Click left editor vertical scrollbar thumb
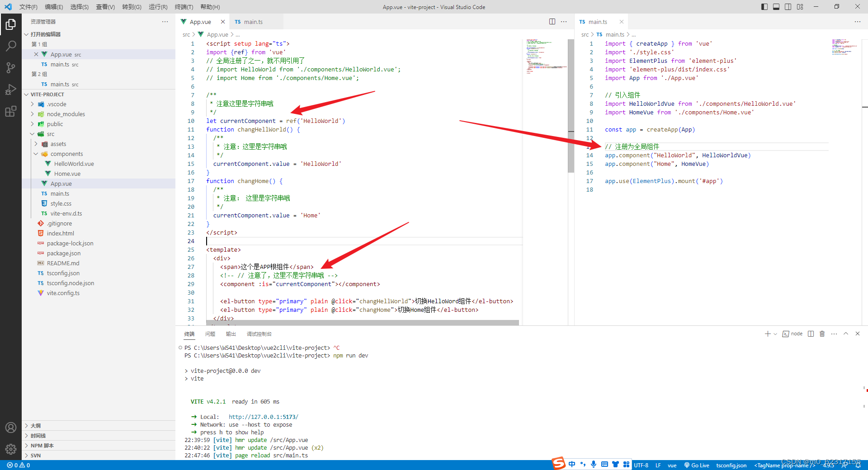Screen dimensions: 868x470 [x=571, y=106]
